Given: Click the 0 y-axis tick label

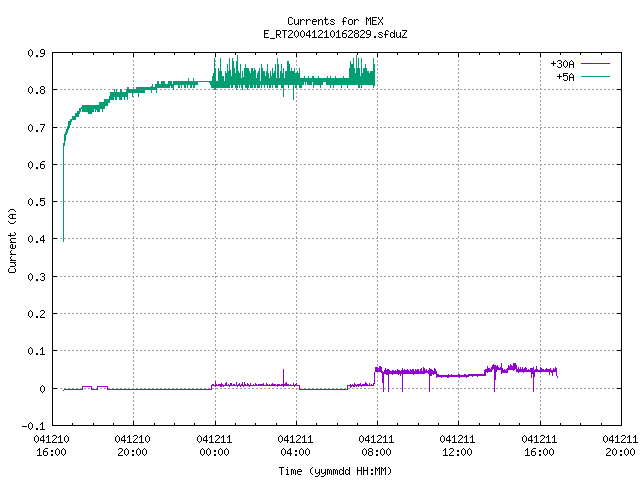Looking at the screenshot, I should click(42, 389).
